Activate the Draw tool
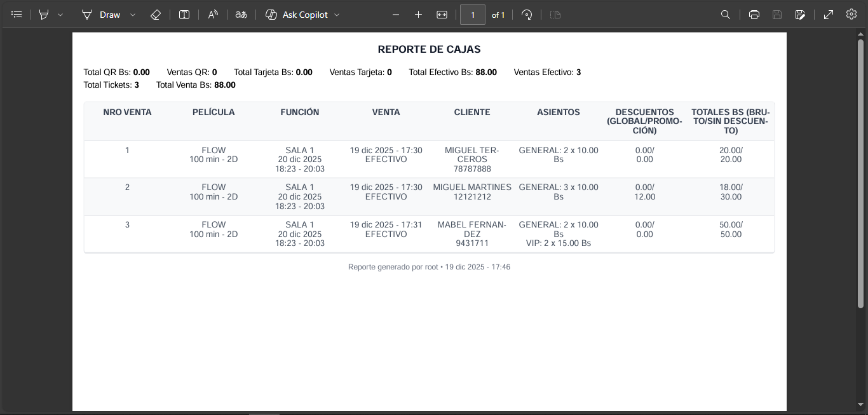 point(101,15)
